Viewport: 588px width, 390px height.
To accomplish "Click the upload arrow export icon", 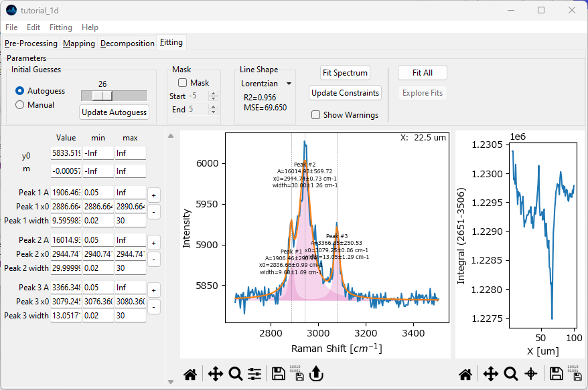I will point(317,374).
